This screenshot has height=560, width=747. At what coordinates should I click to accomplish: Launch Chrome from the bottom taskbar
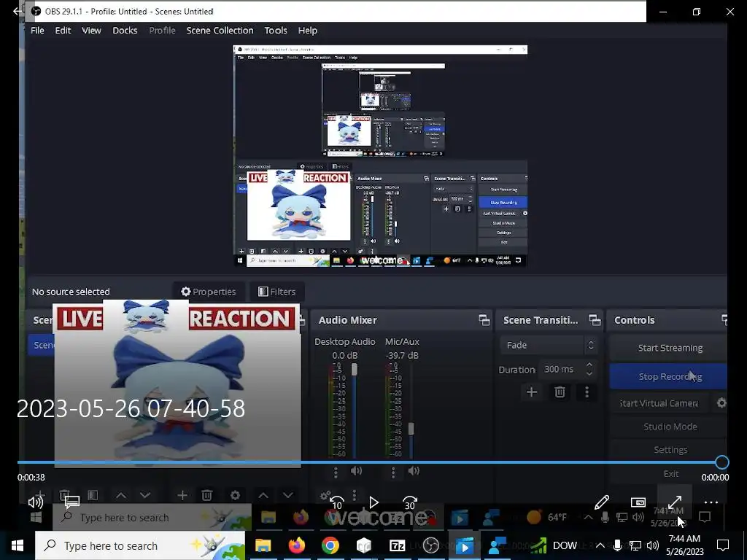(330, 545)
